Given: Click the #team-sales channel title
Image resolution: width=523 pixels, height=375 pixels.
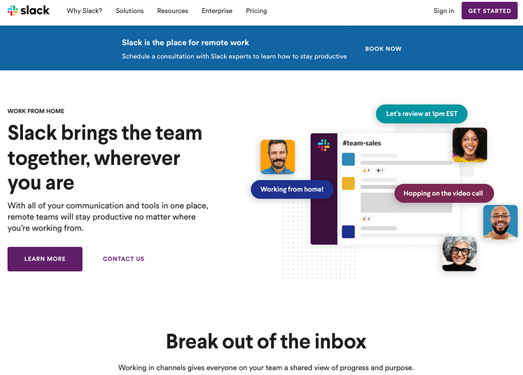Looking at the screenshot, I should (362, 143).
